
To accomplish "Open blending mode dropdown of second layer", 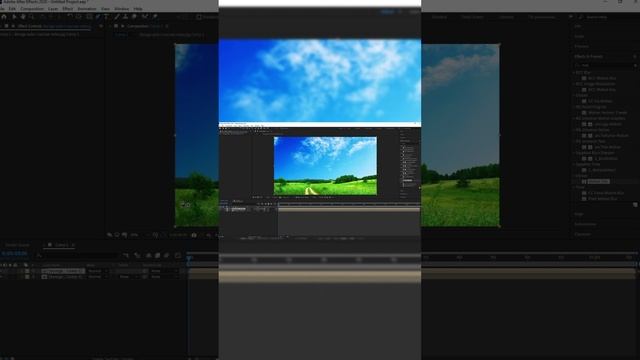I will (98, 276).
